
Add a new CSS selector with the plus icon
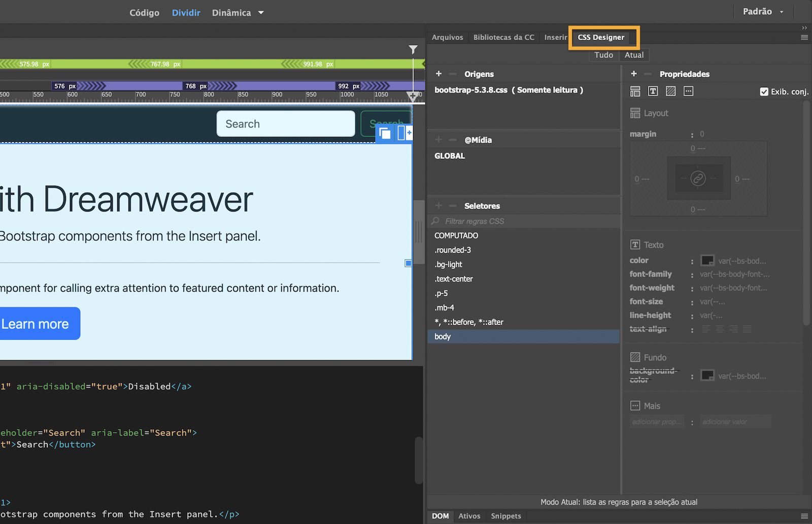pyautogui.click(x=438, y=205)
